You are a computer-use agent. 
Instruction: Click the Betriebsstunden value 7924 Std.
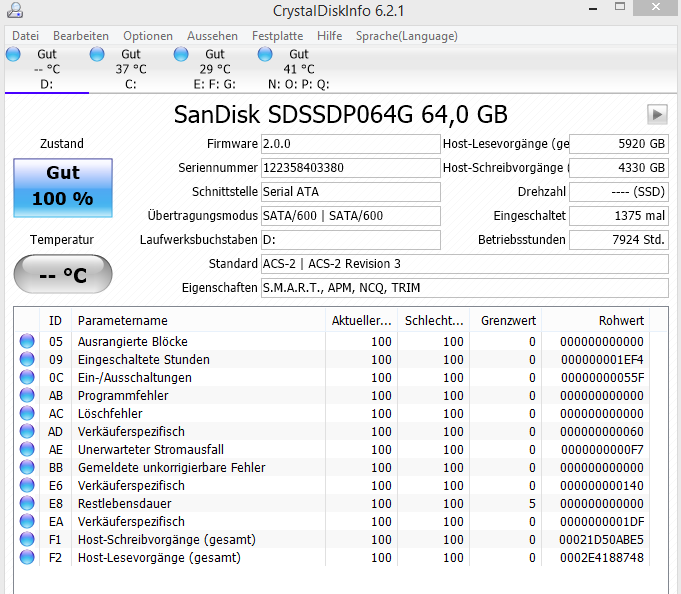click(x=619, y=240)
